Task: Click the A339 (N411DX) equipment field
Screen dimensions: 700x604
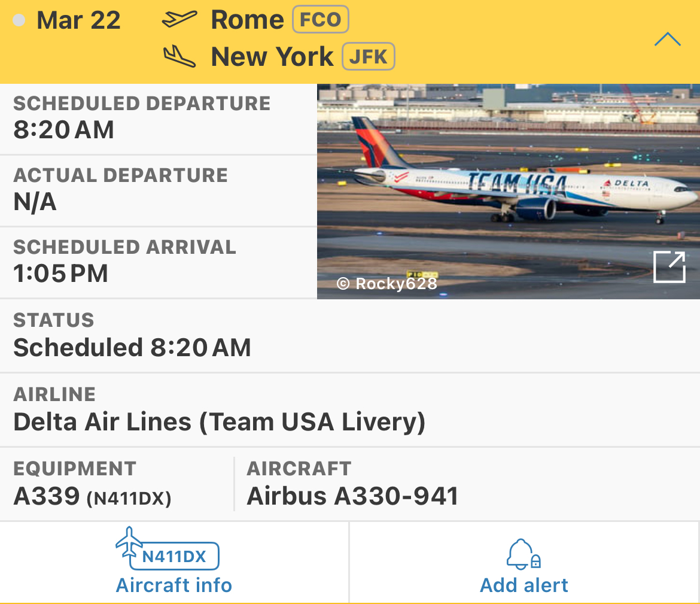Action: coord(117,484)
